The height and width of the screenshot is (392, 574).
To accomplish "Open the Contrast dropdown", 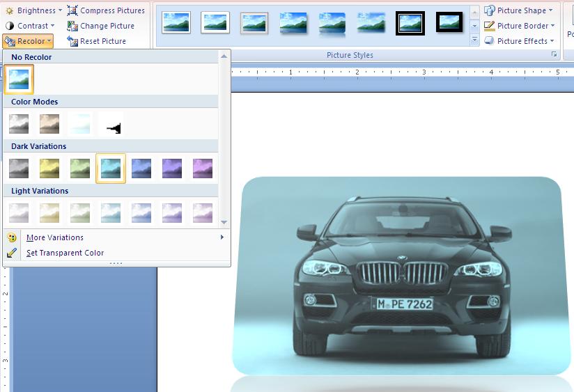I will [31, 26].
